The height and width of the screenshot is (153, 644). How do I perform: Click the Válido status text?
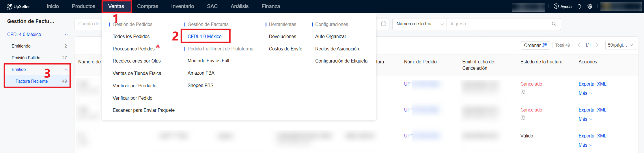[527, 136]
